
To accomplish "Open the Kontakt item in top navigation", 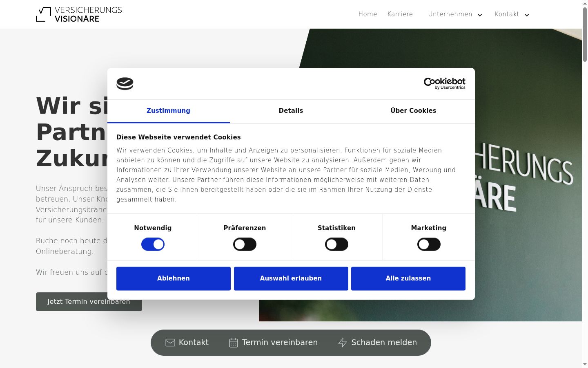I will 507,14.
